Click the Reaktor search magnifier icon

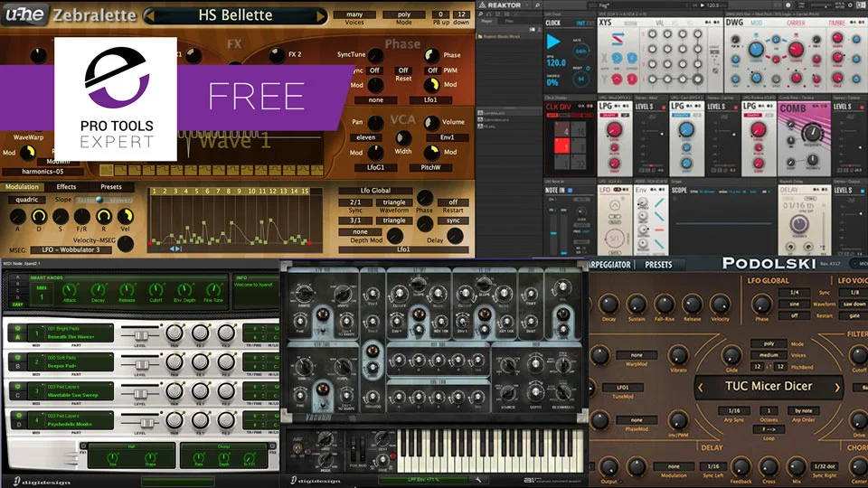pos(537,5)
